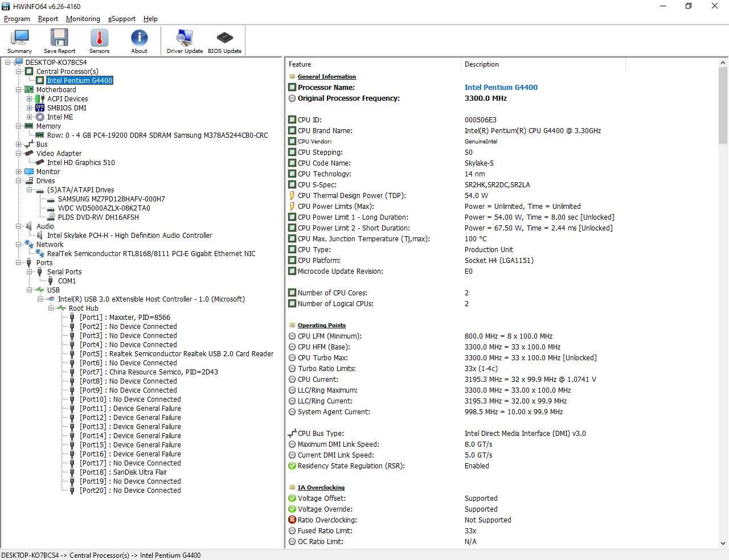Image resolution: width=729 pixels, height=560 pixels.
Task: Collapse the Drives node
Action: pyautogui.click(x=18, y=180)
